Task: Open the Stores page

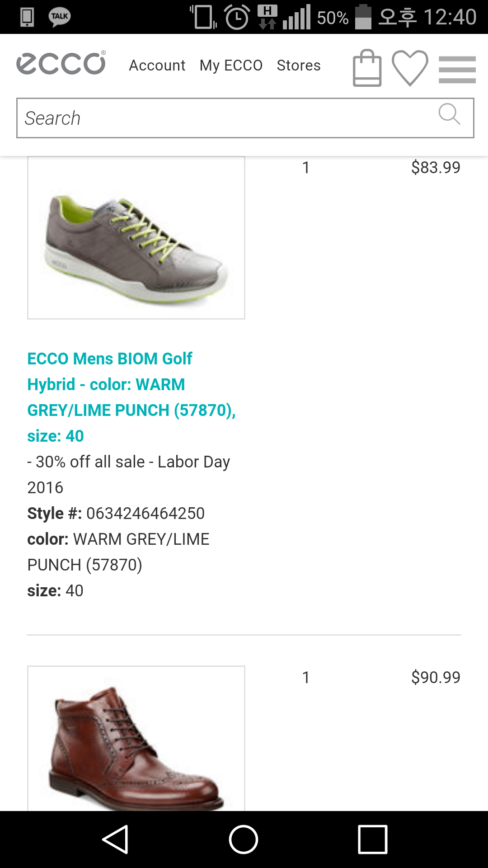Action: (x=299, y=66)
